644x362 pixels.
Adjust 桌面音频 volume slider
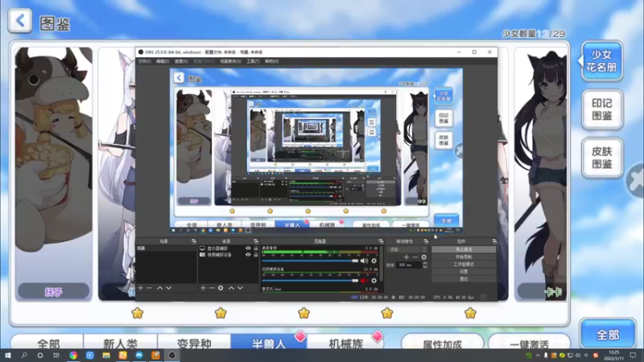(x=310, y=261)
